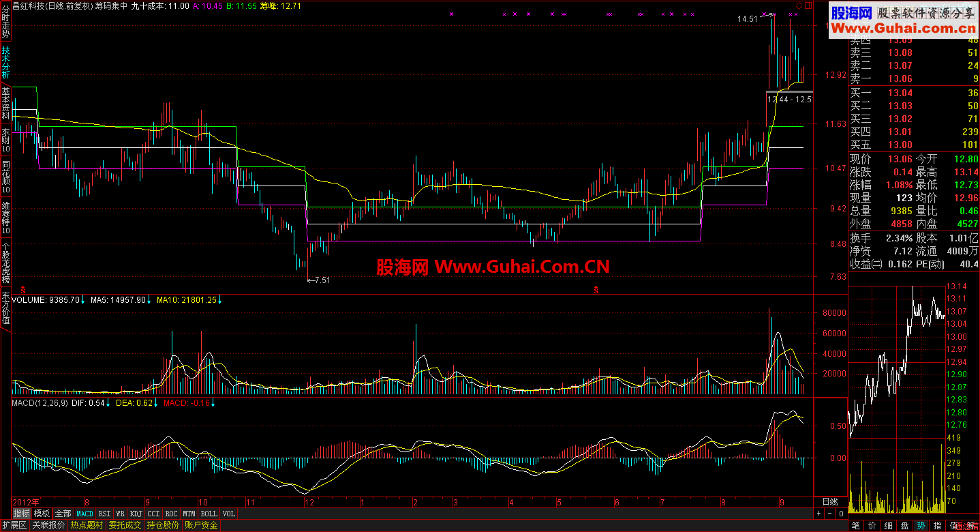The width and height of the screenshot is (980, 532).
Task: Switch to the RSI indicator
Action: [x=104, y=514]
